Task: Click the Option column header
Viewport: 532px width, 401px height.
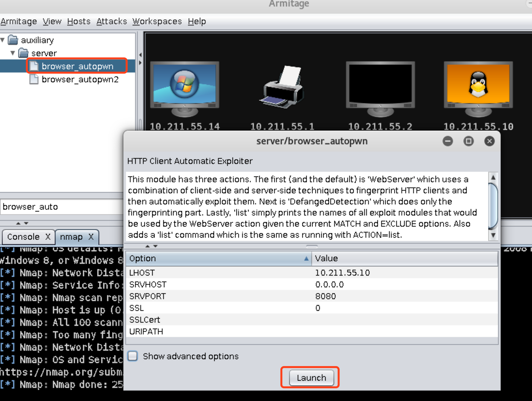Action: pos(219,258)
